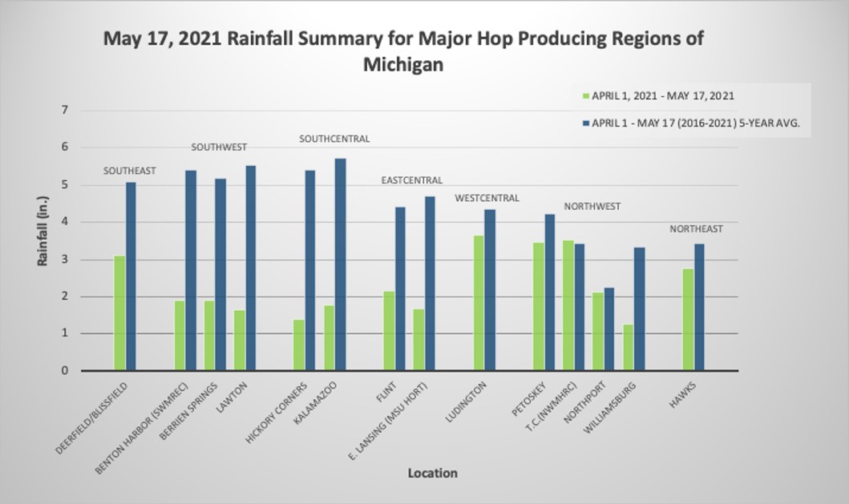Click the green bar for Lawton
Image resolution: width=849 pixels, height=504 pixels.
point(240,340)
